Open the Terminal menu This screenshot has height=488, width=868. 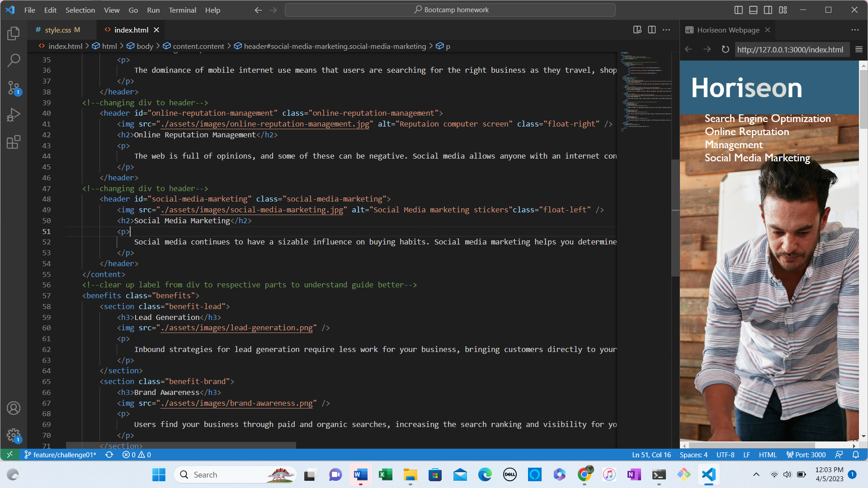[182, 10]
